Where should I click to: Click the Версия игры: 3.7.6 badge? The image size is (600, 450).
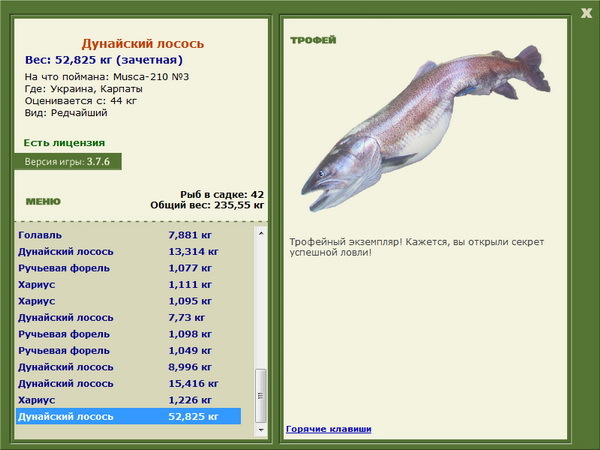click(x=68, y=161)
